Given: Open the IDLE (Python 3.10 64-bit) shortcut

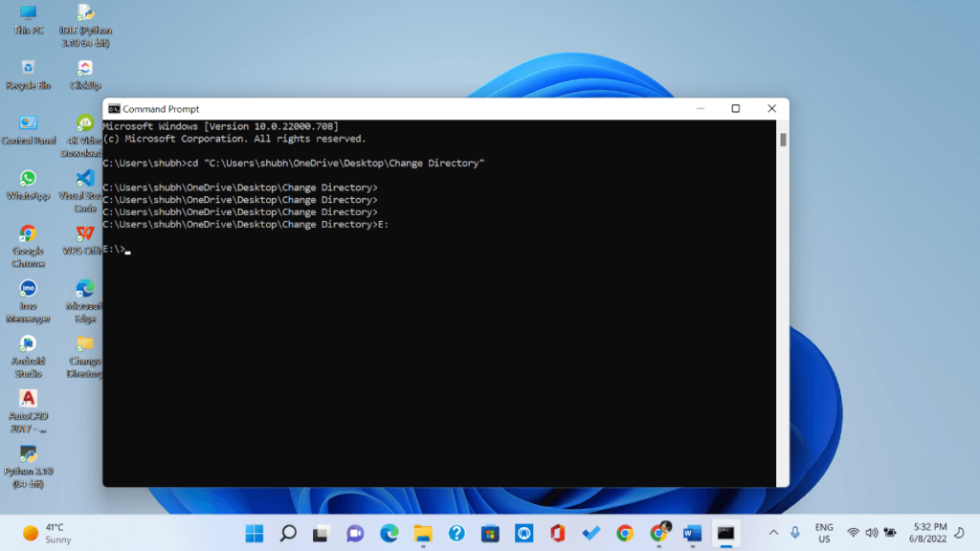Looking at the screenshot, I should pos(85,26).
